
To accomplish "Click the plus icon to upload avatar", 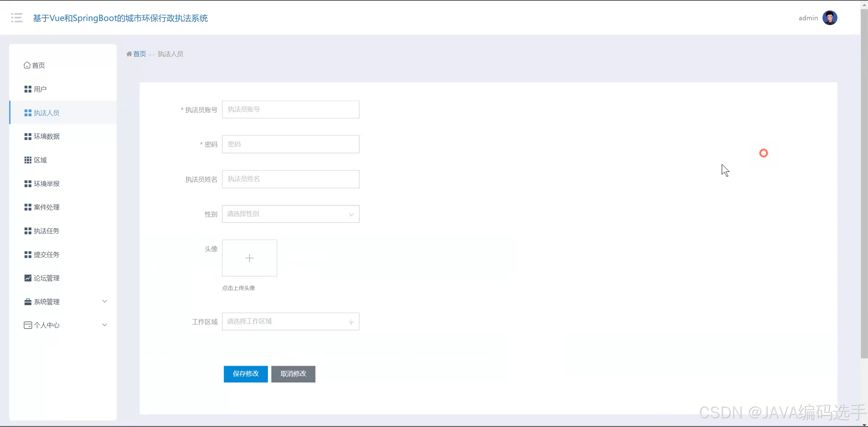I will [249, 258].
